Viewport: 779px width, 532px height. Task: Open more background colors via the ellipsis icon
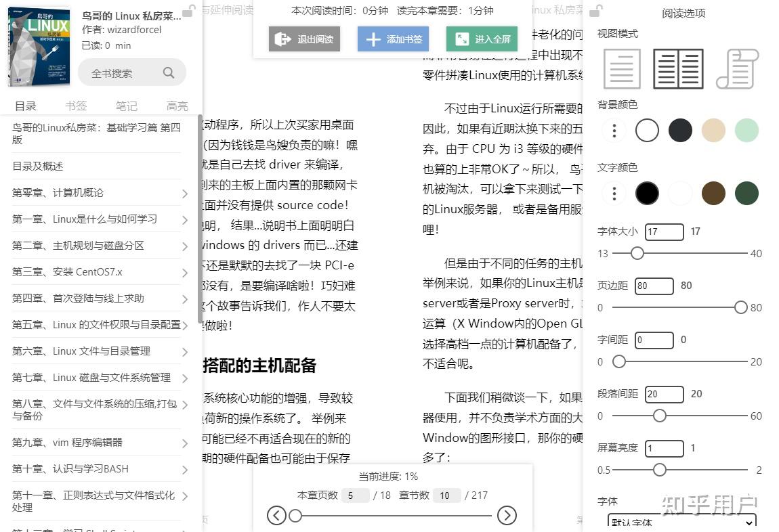pos(614,130)
